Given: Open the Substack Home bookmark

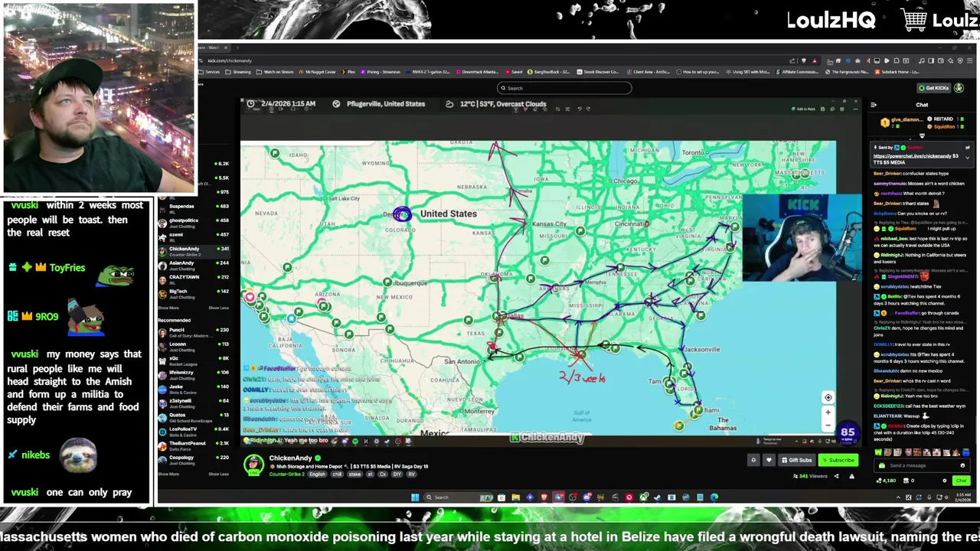Looking at the screenshot, I should 898,72.
